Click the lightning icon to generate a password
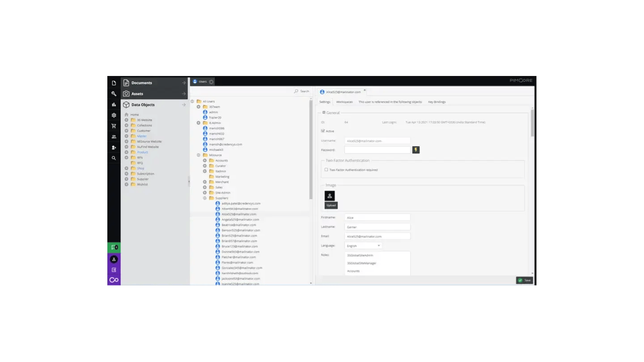Viewport: 644px width, 362px height. [415, 150]
